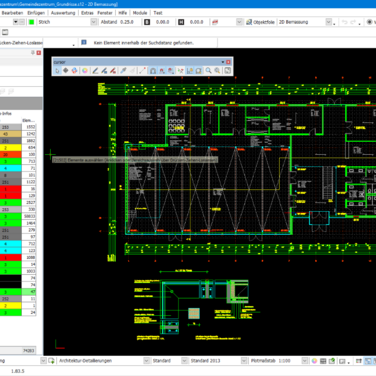Select the blue pencil tool in cursor toolbar
Screen dimensions: 376x376
pos(104,71)
